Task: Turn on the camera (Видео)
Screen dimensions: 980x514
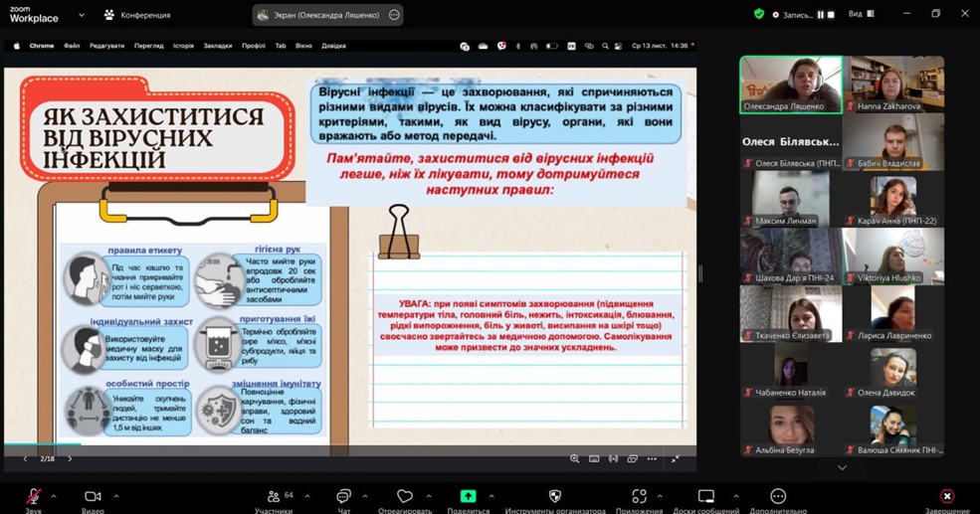Action: [93, 496]
